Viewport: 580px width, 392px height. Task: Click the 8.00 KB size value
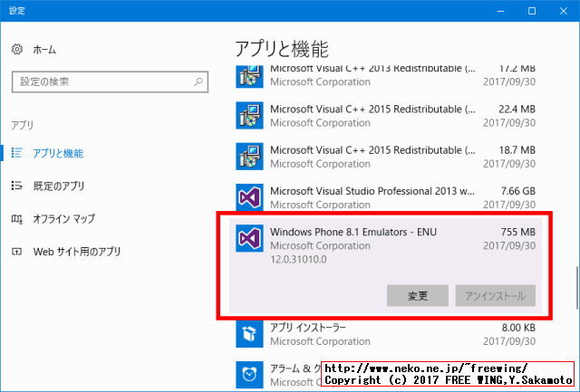point(518,328)
